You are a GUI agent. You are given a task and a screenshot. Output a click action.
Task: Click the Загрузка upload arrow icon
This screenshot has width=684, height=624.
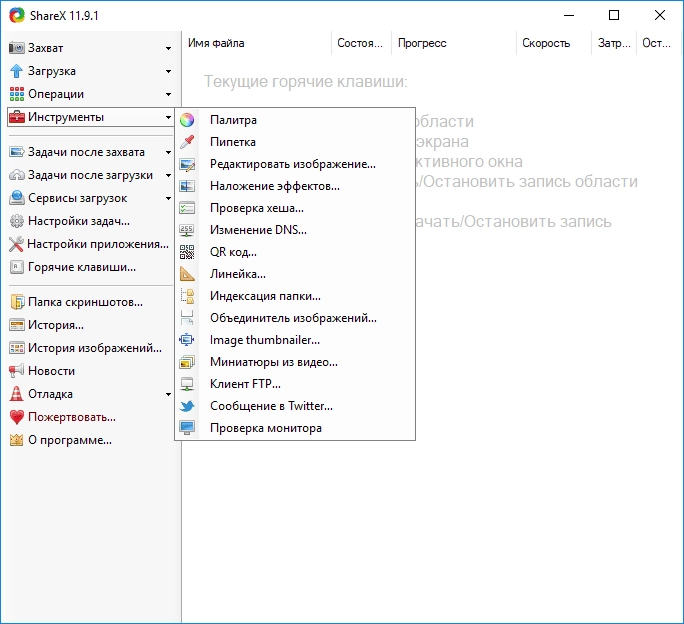pos(17,71)
